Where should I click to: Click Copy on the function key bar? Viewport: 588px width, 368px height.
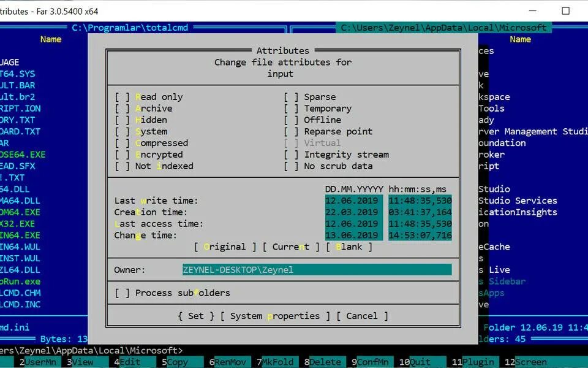[179, 362]
